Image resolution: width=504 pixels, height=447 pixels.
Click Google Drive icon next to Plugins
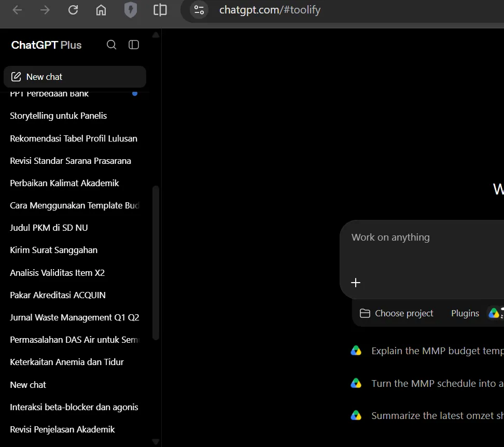point(494,313)
